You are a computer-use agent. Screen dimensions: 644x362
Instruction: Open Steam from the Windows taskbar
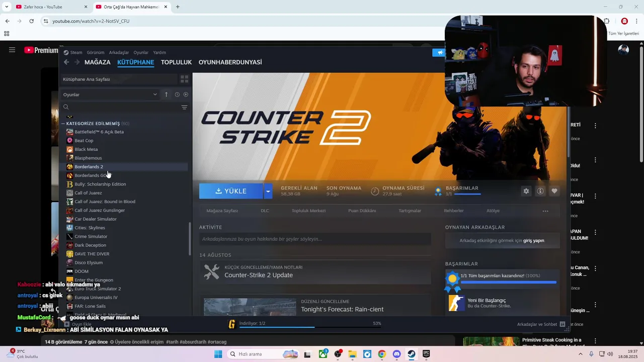pos(411,354)
